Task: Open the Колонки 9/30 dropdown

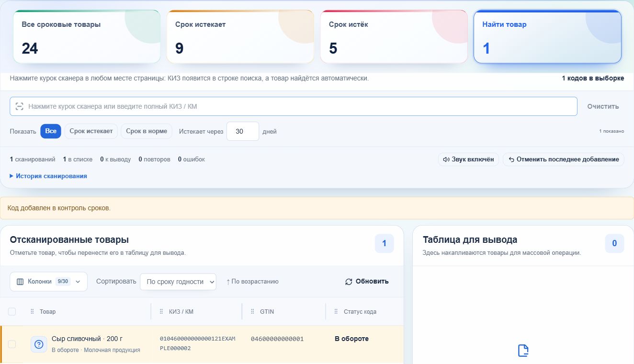Action: (48, 282)
